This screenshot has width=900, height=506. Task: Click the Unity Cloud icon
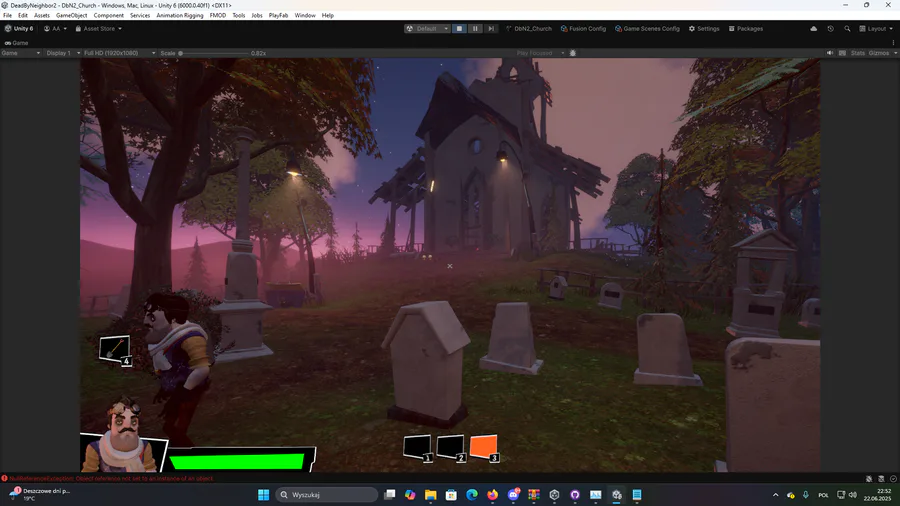pyautogui.click(x=813, y=29)
